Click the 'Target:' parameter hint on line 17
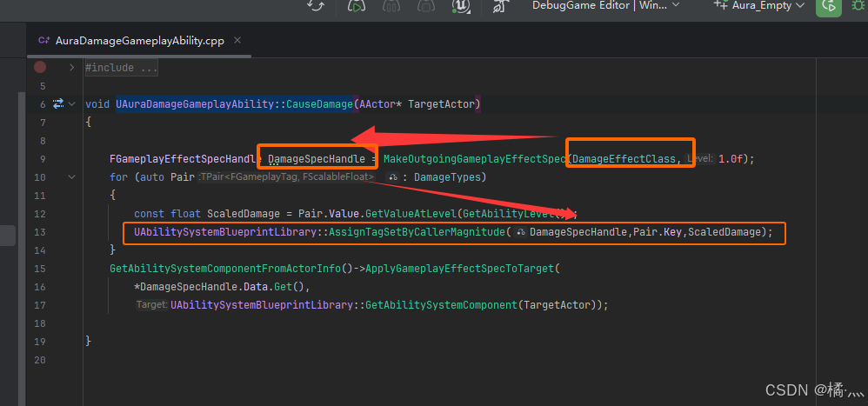Screen dimensions: 868x406 click(x=151, y=305)
